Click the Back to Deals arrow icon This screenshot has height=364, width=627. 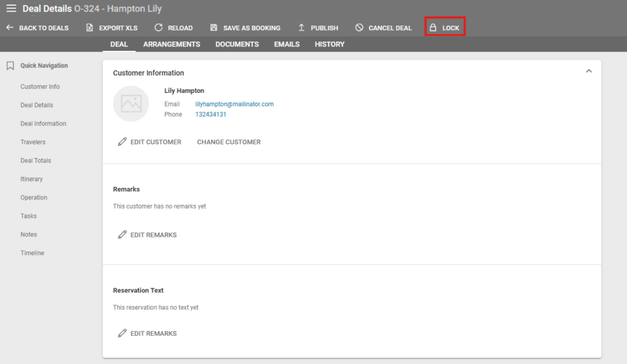pos(9,28)
